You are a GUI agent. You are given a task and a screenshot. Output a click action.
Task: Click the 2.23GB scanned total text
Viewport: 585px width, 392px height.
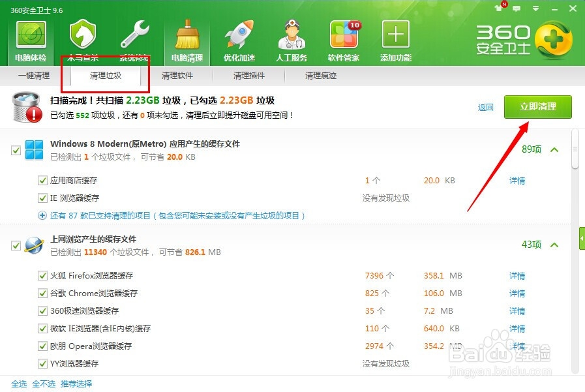[x=143, y=100]
